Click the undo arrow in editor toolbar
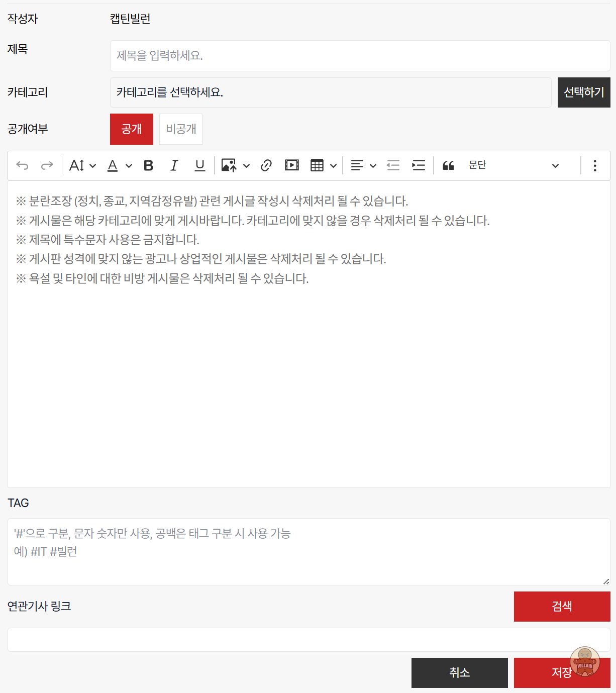616x693 pixels. point(23,165)
